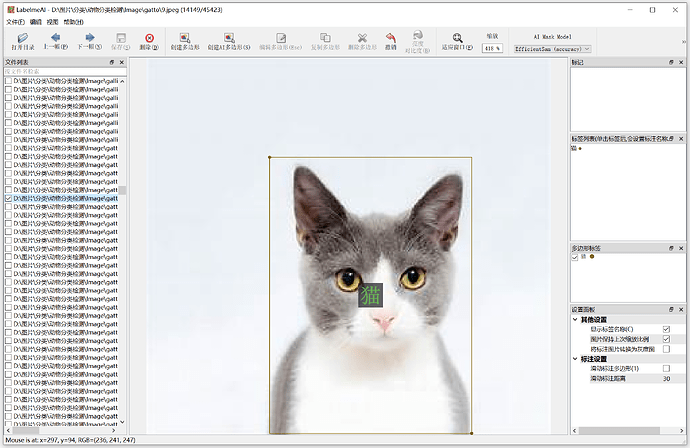690x448 pixels.
Task: Click the color dot beside 猫 in label list
Action: [x=580, y=149]
